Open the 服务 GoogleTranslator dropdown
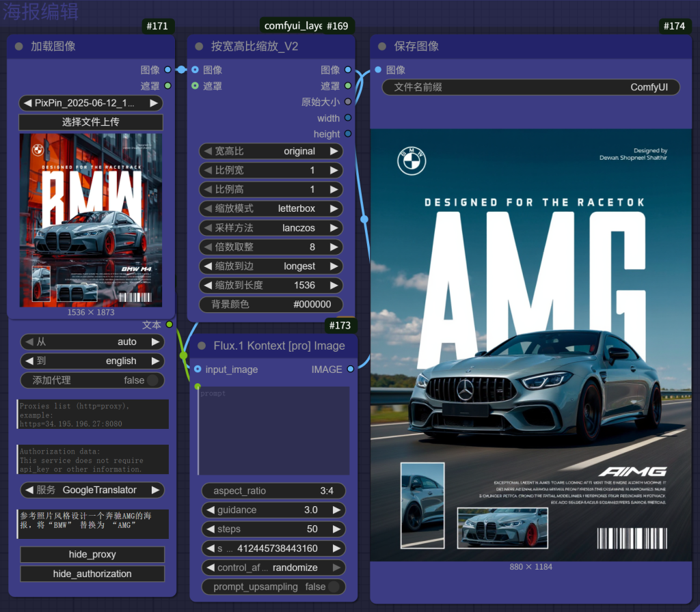 coord(92,490)
